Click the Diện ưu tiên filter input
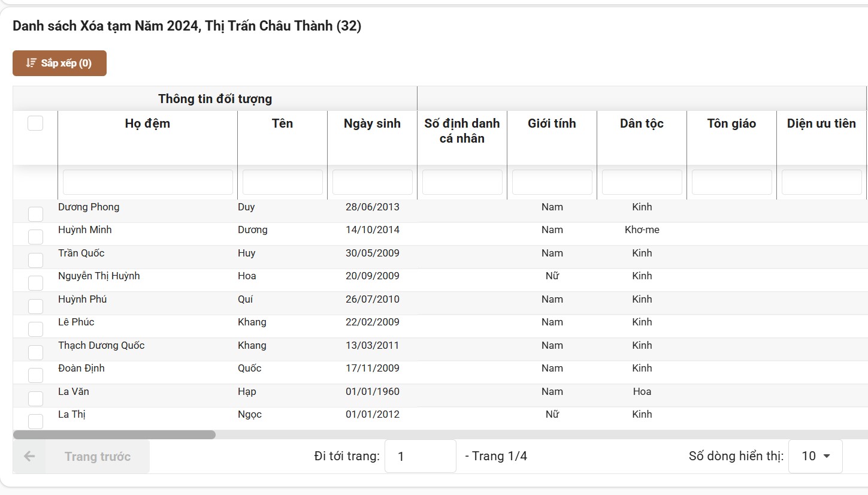 pos(821,182)
